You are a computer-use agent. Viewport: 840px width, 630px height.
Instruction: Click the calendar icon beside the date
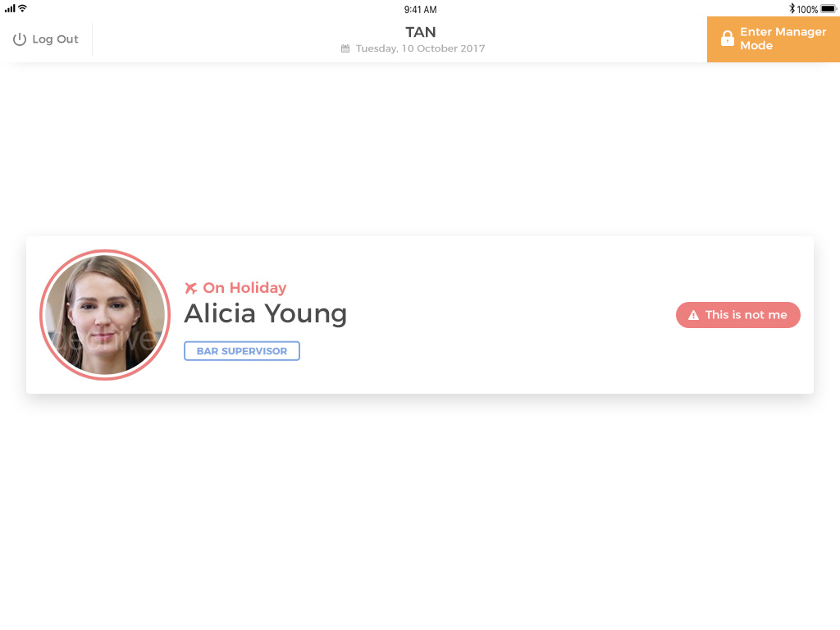[345, 48]
